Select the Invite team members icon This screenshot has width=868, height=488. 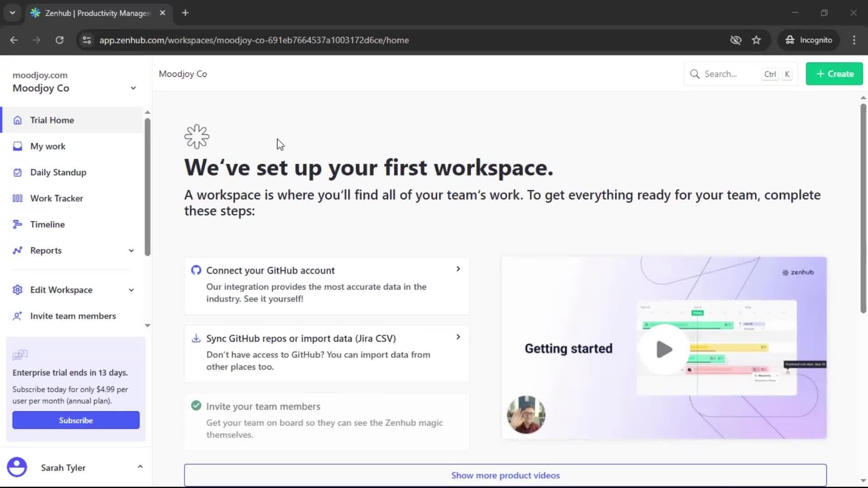point(17,316)
